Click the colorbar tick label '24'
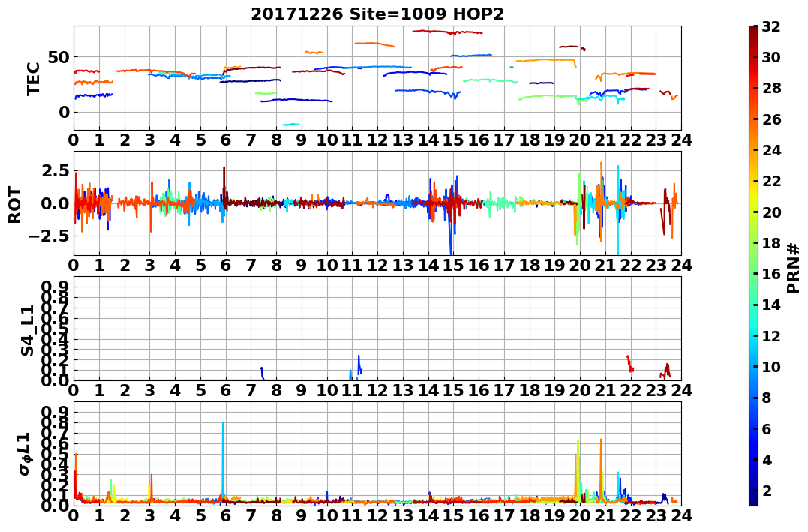The image size is (808, 532). [771, 150]
